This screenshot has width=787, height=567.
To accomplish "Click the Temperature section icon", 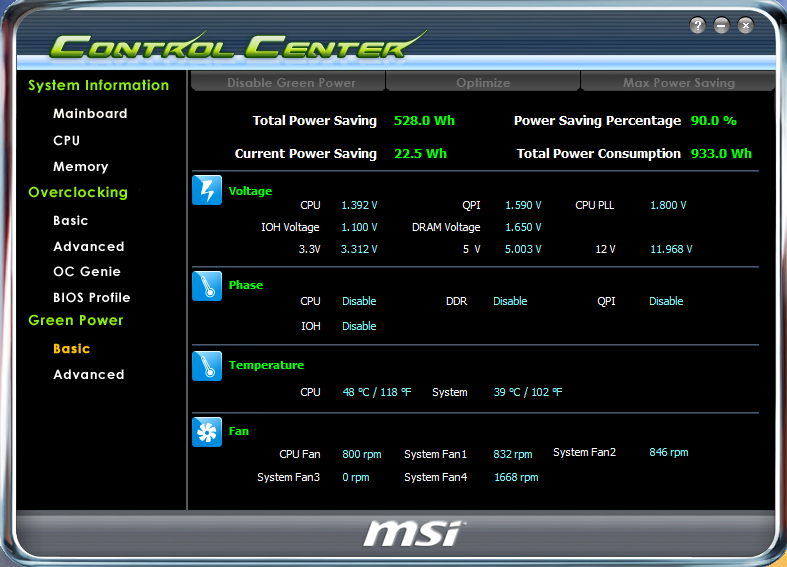I will click(207, 366).
